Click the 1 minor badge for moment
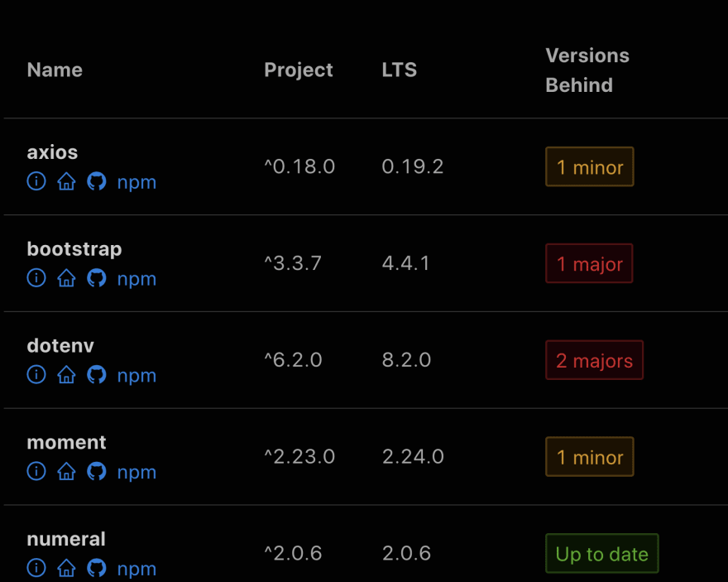The width and height of the screenshot is (728, 582). pos(590,457)
